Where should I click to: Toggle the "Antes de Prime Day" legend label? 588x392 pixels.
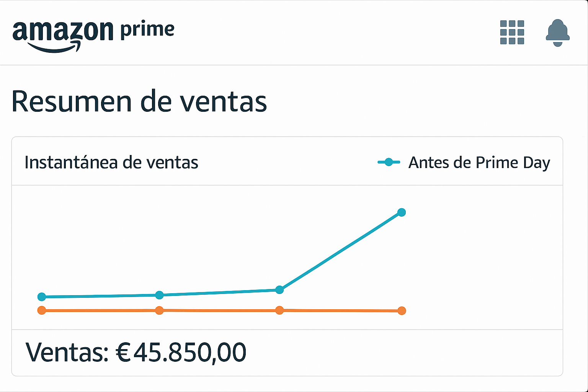(x=479, y=163)
